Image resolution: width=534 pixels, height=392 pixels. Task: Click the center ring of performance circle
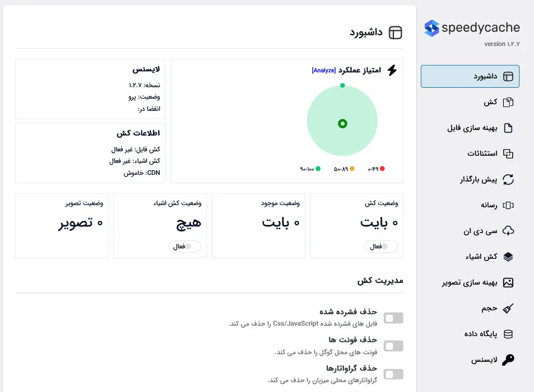click(342, 123)
